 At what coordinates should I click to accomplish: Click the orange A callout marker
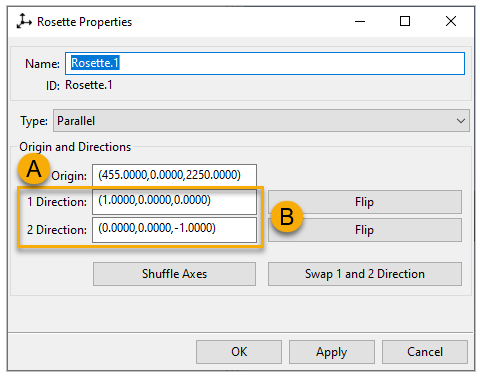click(x=34, y=169)
